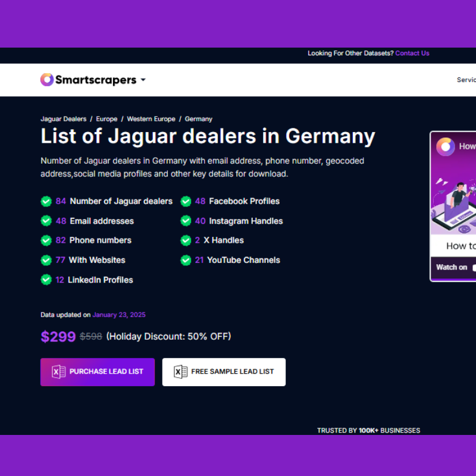This screenshot has height=476, width=476.
Task: Select the Germany breadcrumb
Action: (x=199, y=119)
